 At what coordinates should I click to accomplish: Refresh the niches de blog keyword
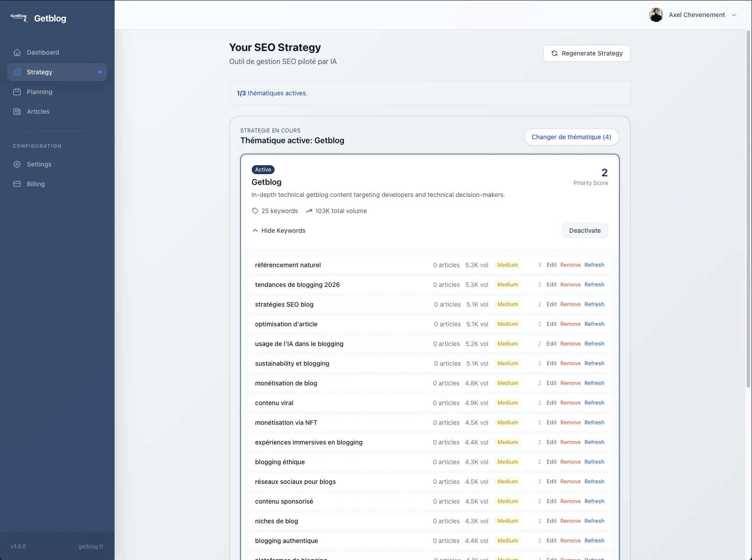(x=594, y=521)
